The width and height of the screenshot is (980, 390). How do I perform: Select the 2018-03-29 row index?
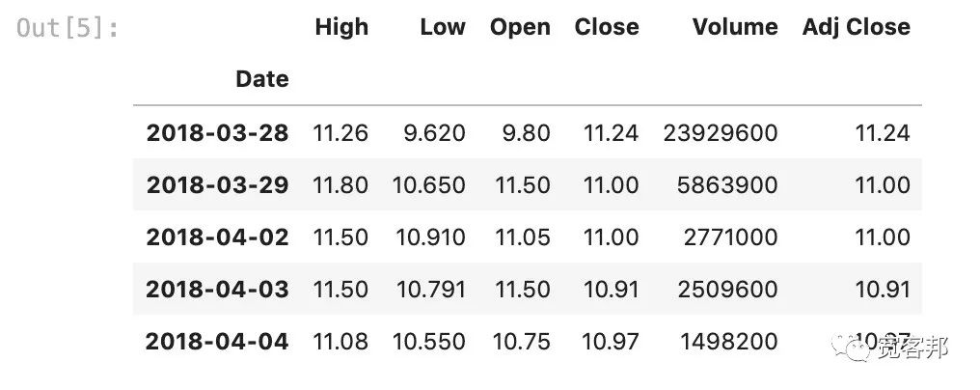[x=217, y=185]
